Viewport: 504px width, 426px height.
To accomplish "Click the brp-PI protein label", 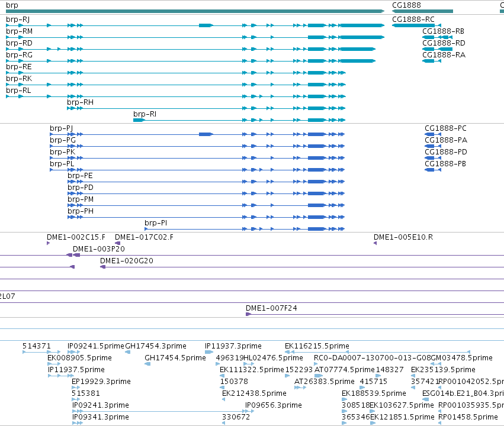I will tap(156, 223).
